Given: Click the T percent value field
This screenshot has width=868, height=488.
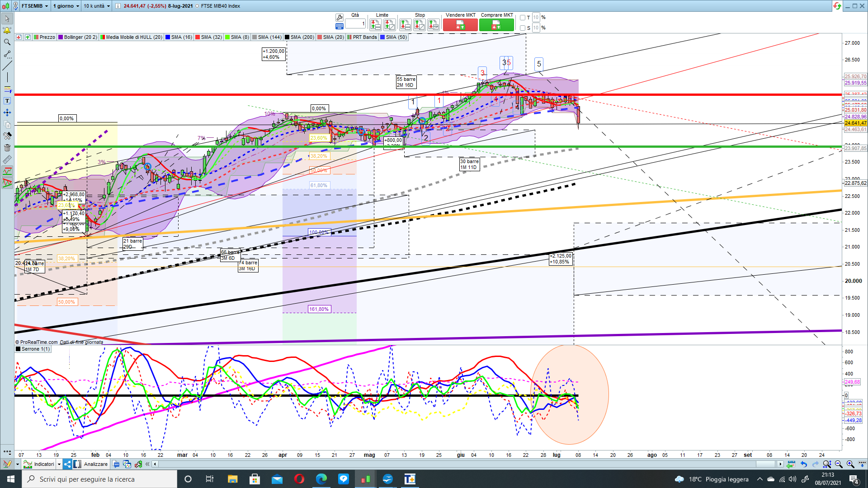Looking at the screenshot, I should [536, 18].
